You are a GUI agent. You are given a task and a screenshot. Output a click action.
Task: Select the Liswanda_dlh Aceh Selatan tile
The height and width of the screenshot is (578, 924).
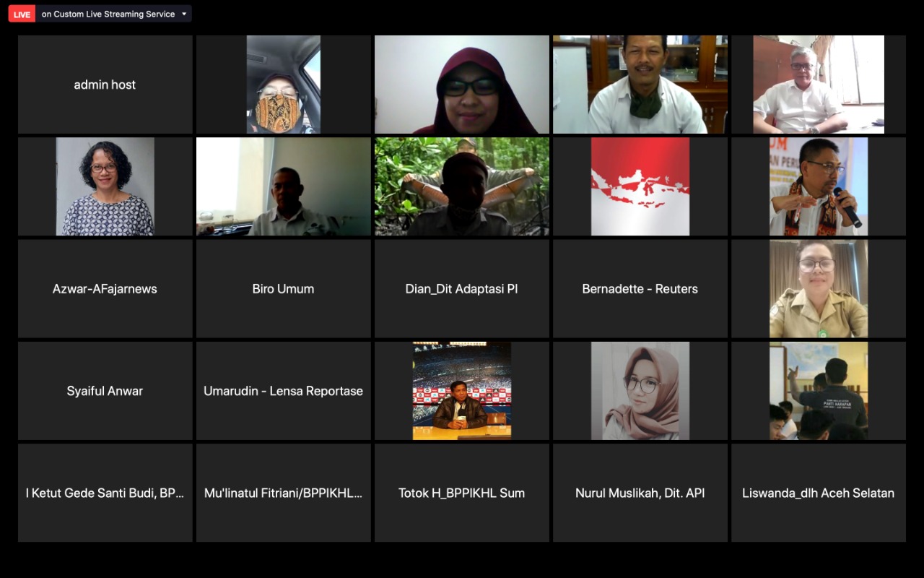tap(818, 493)
